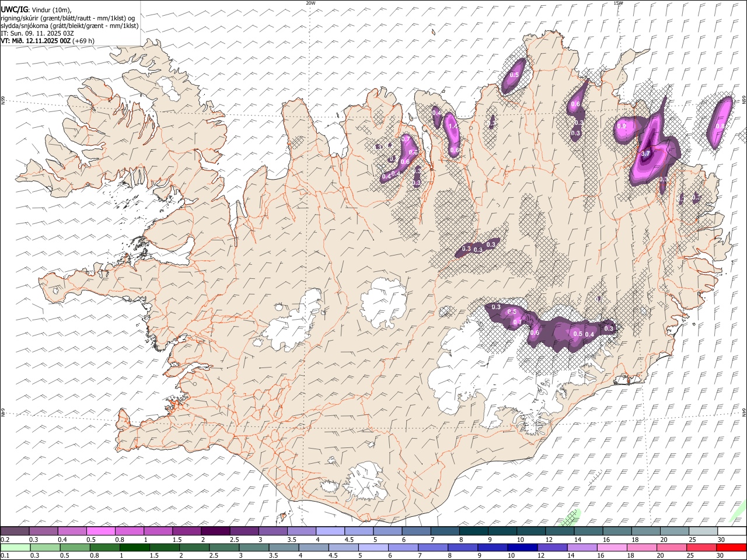
Task: Click the red-pink 25 swatch in lower legend row
Action: point(702,547)
